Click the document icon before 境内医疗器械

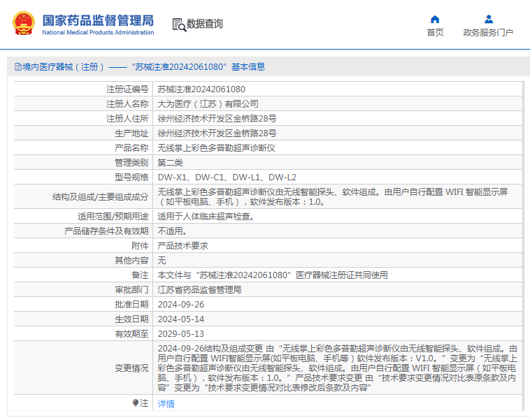pos(18,67)
